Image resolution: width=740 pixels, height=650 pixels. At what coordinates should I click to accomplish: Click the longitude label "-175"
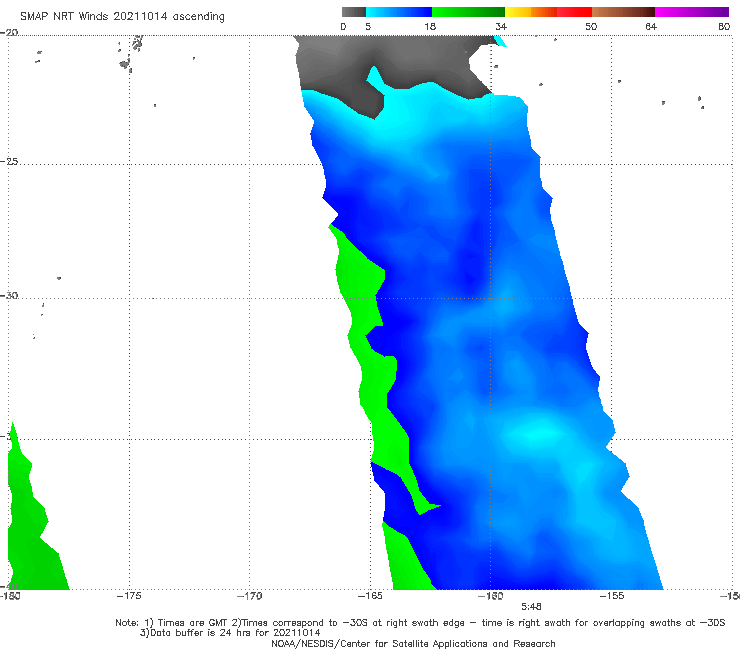pyautogui.click(x=129, y=596)
